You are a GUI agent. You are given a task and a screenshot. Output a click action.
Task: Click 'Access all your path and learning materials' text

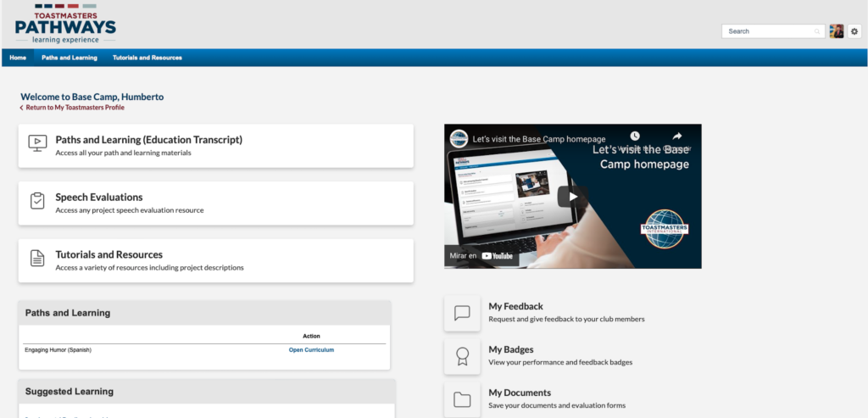tap(123, 153)
